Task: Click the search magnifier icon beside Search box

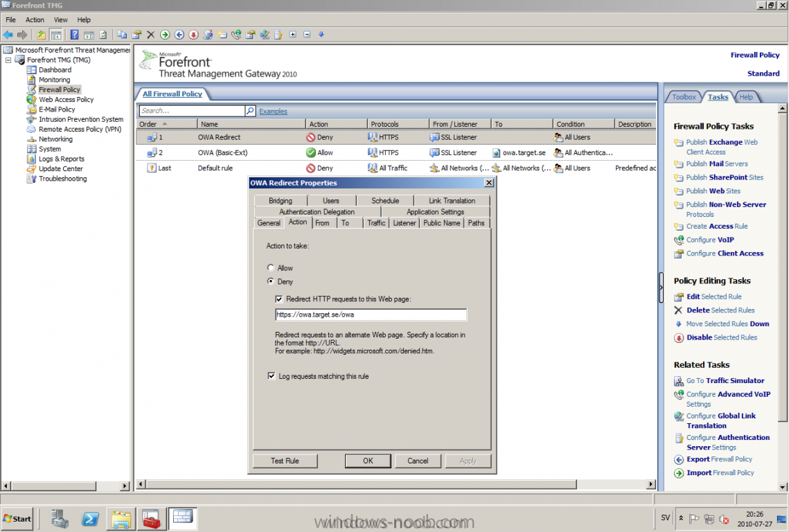Action: (x=250, y=111)
